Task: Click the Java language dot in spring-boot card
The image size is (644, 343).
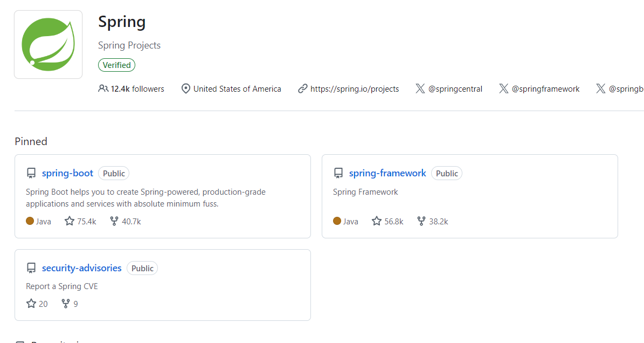Action: click(30, 221)
